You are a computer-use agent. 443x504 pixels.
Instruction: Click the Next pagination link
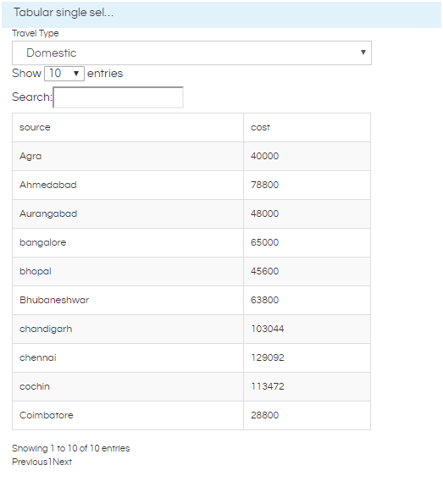(x=63, y=462)
